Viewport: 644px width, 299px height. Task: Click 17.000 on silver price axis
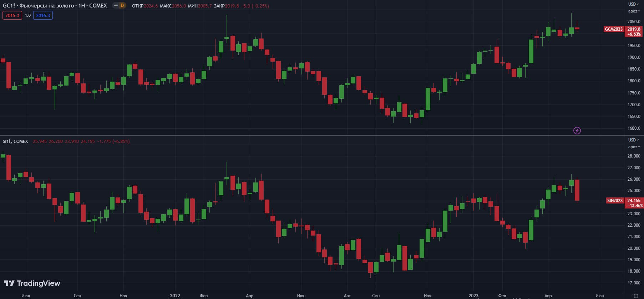pos(634,283)
